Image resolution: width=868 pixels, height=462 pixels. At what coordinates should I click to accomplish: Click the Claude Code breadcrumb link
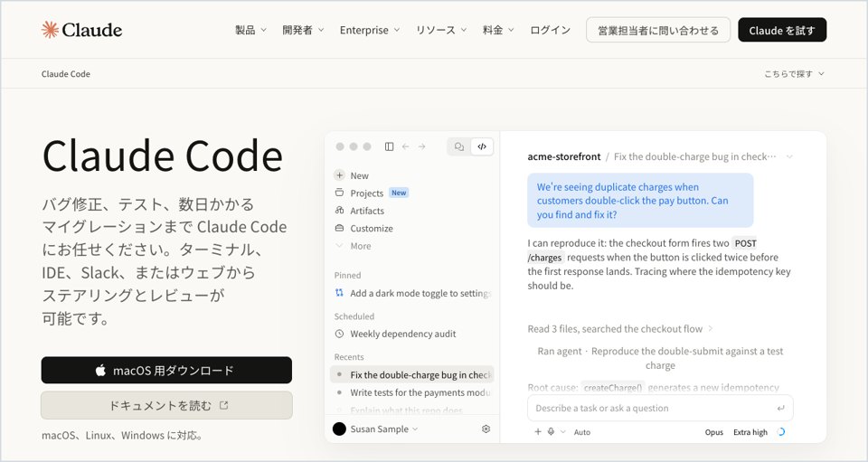66,73
